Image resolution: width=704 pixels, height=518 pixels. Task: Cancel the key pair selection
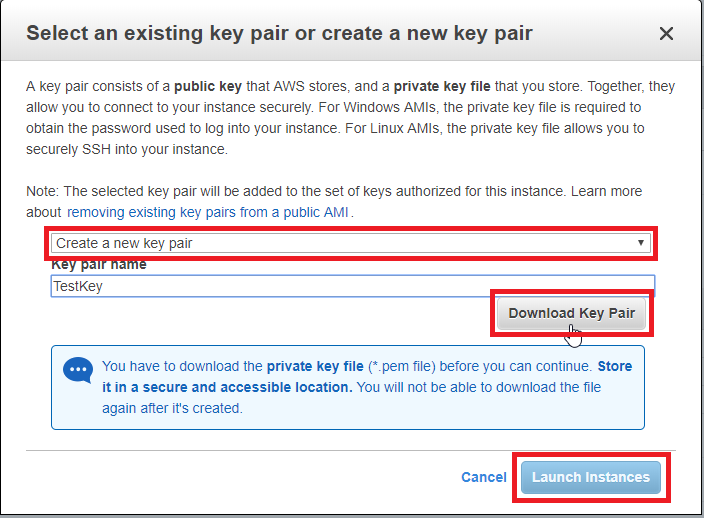tap(484, 477)
